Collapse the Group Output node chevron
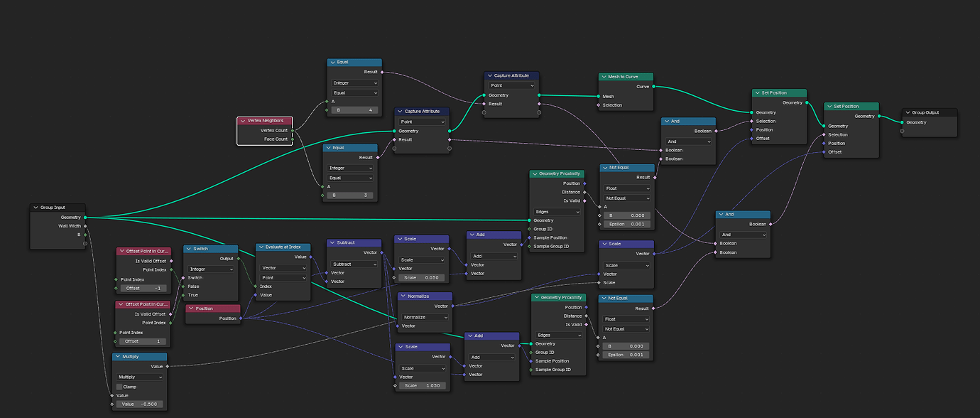 point(908,112)
